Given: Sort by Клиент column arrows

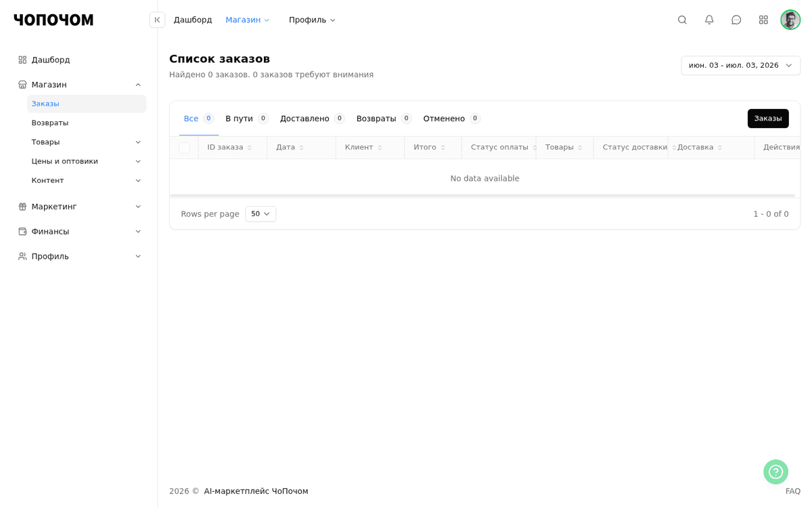Looking at the screenshot, I should tap(379, 148).
